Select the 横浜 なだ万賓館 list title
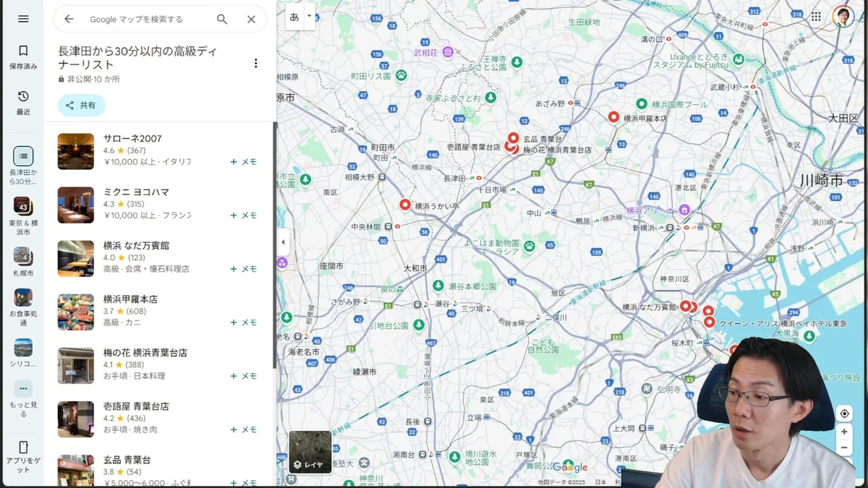Image resolution: width=868 pixels, height=488 pixels. (135, 246)
